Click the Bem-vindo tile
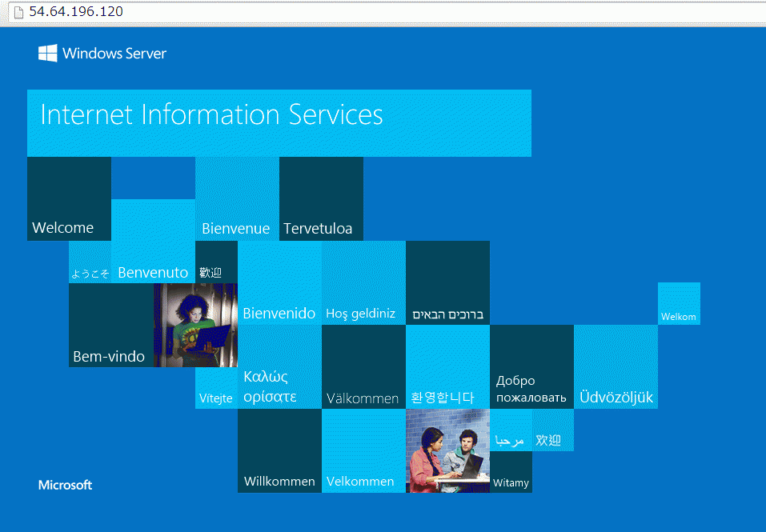 tap(111, 325)
